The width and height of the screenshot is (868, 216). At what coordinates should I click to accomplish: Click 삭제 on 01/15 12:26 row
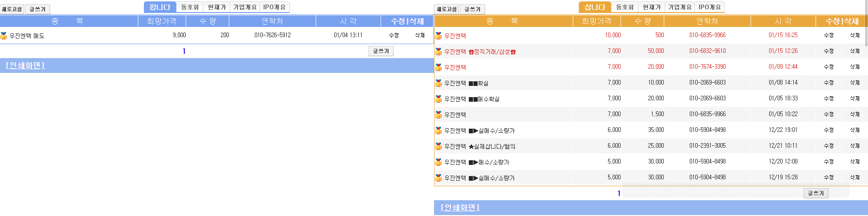[x=855, y=51]
